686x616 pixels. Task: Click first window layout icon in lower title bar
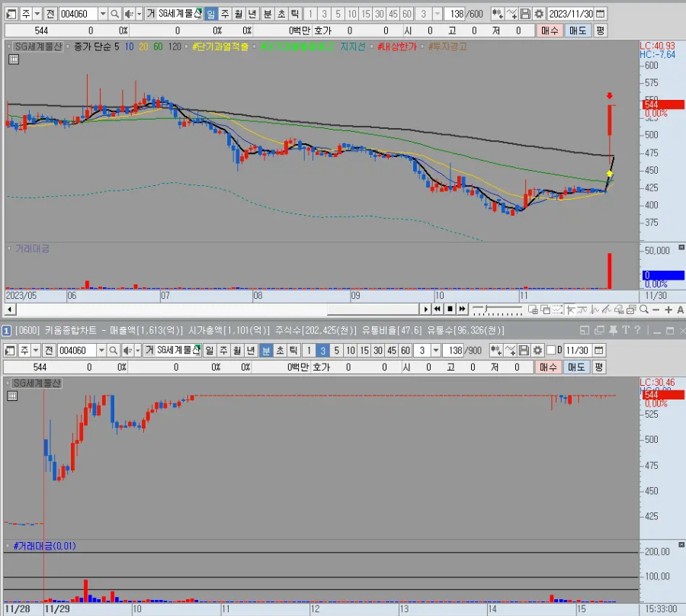(x=585, y=330)
